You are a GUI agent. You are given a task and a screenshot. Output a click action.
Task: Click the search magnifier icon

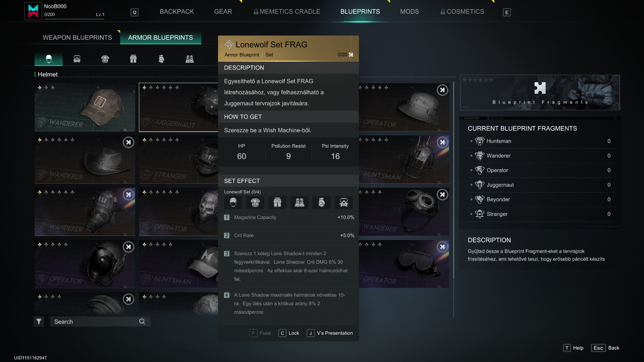(x=142, y=321)
